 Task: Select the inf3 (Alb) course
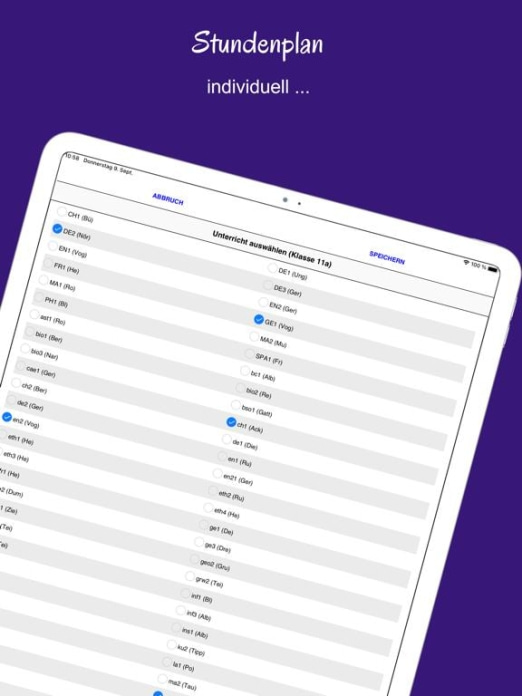pos(181,610)
